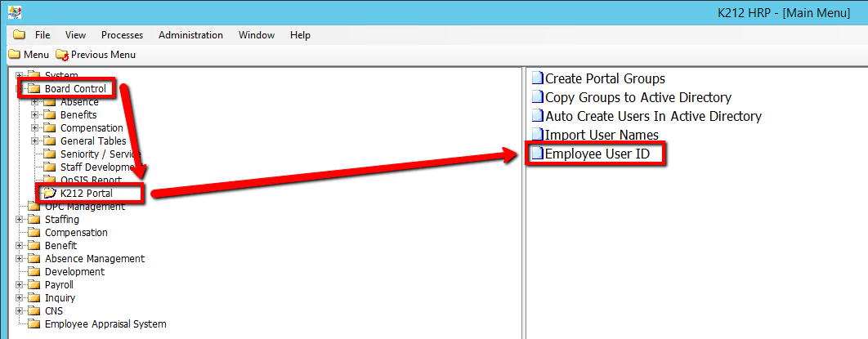Click the Payroll folder icon
The height and width of the screenshot is (339, 868).
pyautogui.click(x=34, y=285)
